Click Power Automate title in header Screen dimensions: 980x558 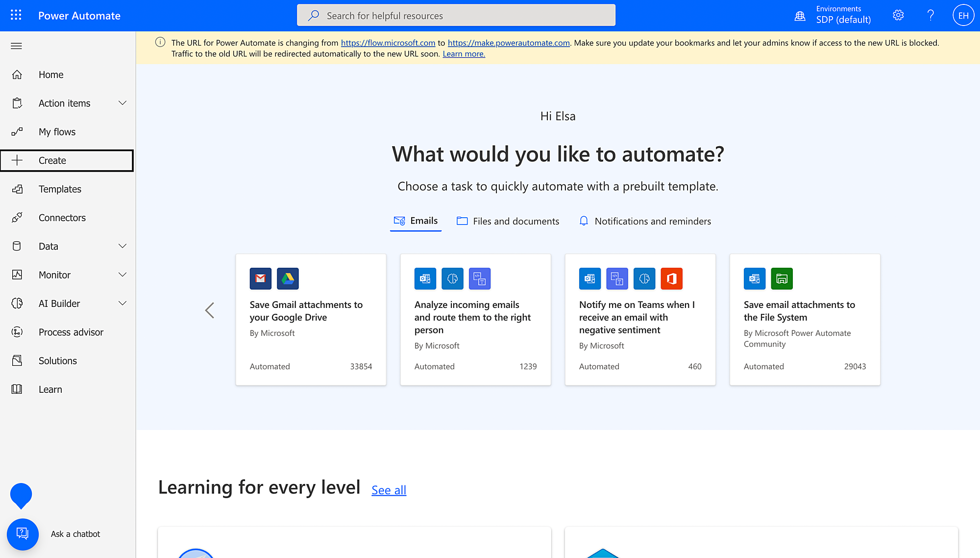tap(79, 16)
